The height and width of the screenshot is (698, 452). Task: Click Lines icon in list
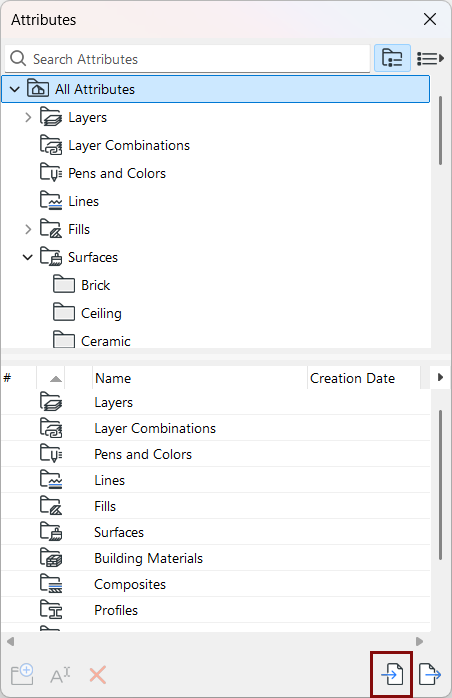click(51, 479)
